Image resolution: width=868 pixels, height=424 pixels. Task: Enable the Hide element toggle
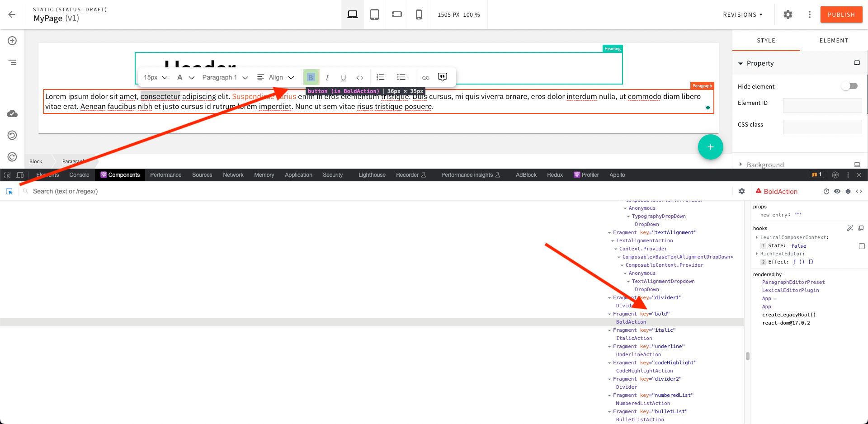pos(850,86)
